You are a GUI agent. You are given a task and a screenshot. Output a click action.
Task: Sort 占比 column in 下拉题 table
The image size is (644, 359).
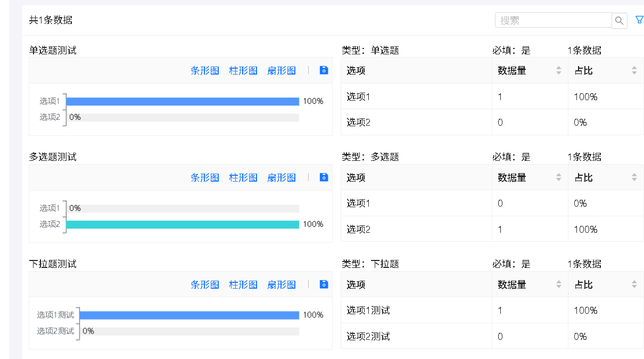[634, 284]
